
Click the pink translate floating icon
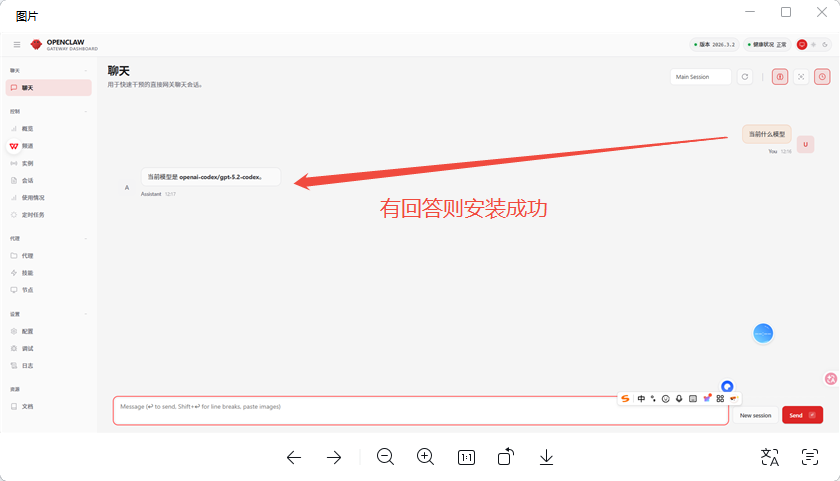tap(831, 379)
